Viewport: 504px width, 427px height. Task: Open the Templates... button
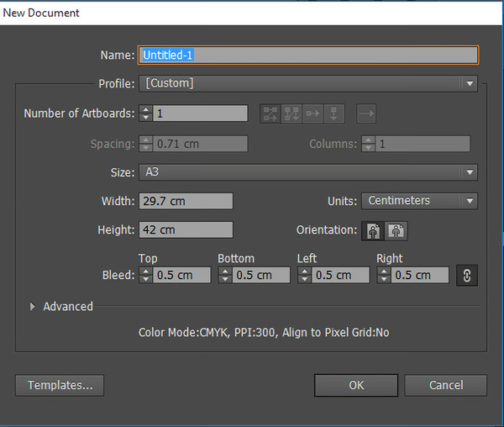[59, 385]
